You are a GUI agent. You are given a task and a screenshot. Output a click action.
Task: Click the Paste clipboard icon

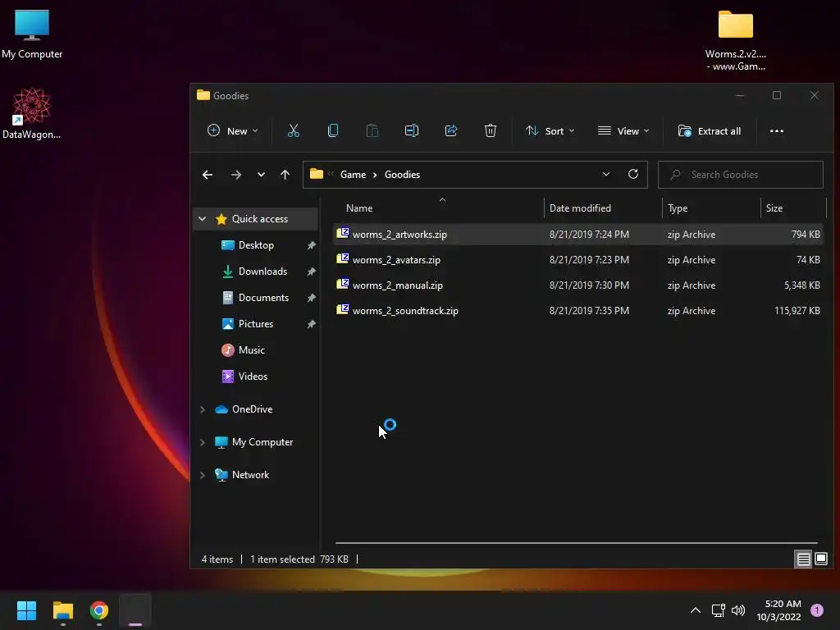372,130
